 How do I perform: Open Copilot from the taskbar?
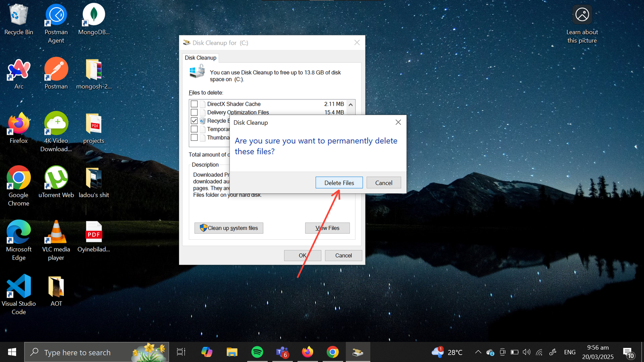tap(206, 352)
